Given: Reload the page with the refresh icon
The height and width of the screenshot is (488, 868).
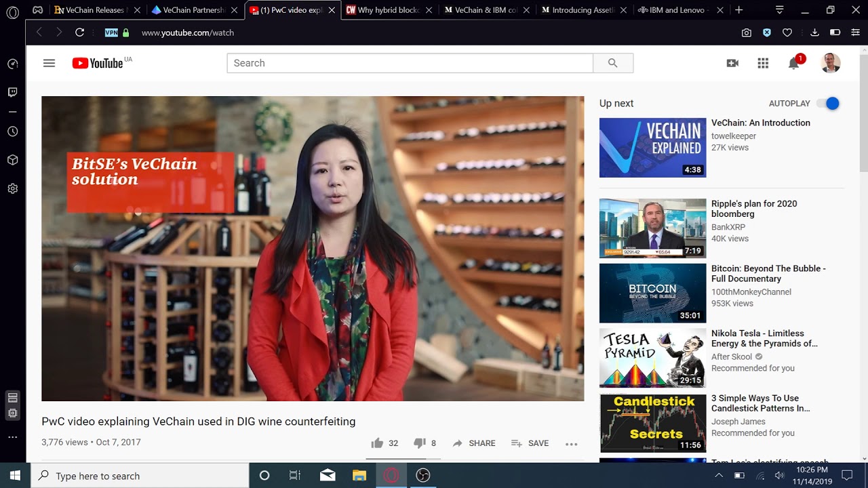Looking at the screenshot, I should [79, 33].
